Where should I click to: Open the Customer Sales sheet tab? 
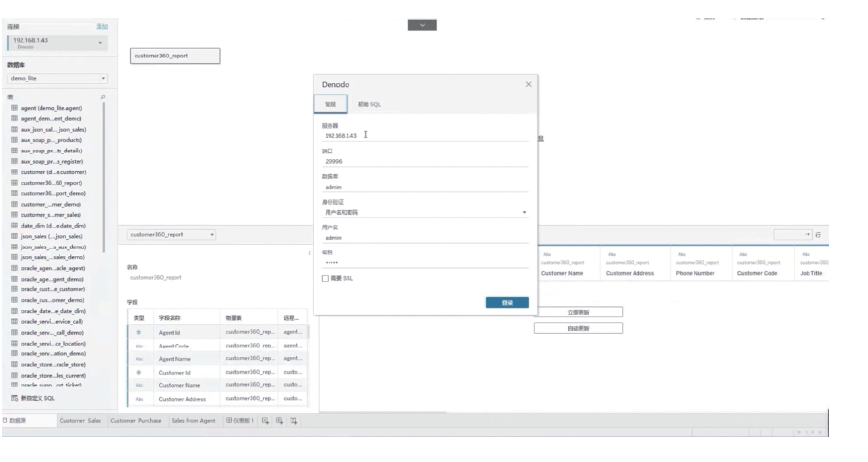pos(80,421)
